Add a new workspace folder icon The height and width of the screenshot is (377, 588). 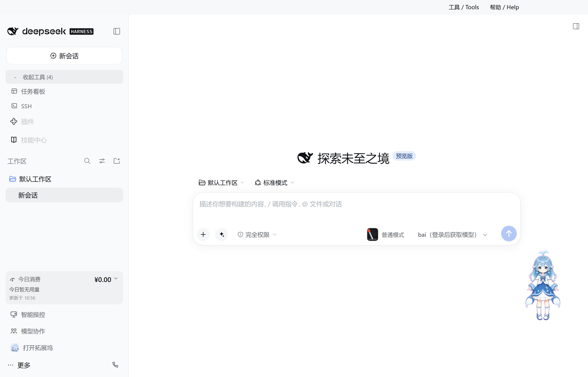tap(117, 161)
